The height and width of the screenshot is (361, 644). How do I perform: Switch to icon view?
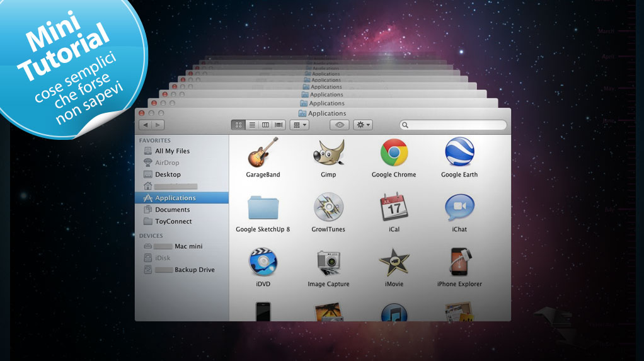pyautogui.click(x=238, y=125)
